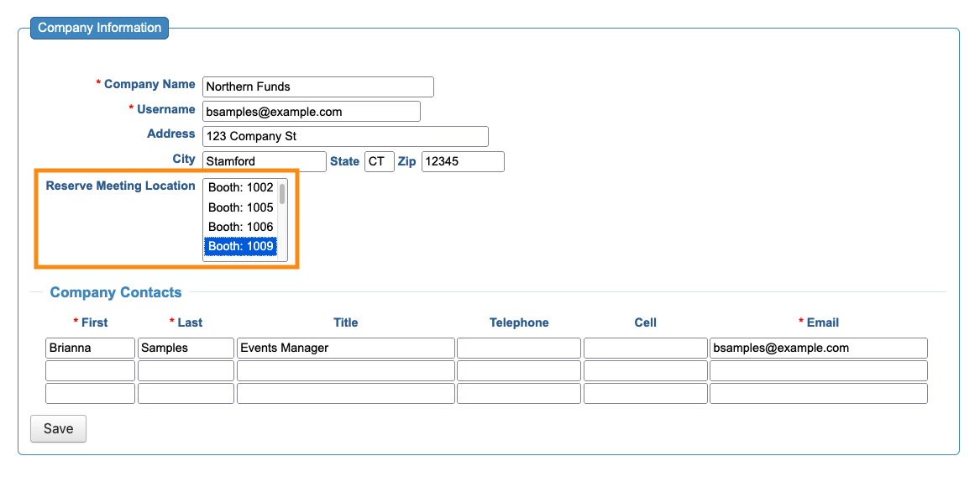Click into the City field

point(264,161)
